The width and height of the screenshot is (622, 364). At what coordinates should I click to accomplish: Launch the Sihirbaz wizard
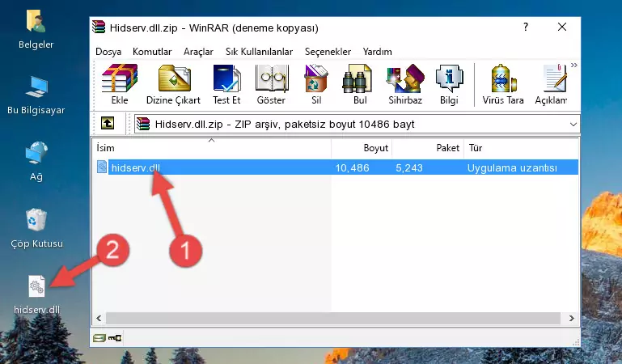pyautogui.click(x=405, y=84)
